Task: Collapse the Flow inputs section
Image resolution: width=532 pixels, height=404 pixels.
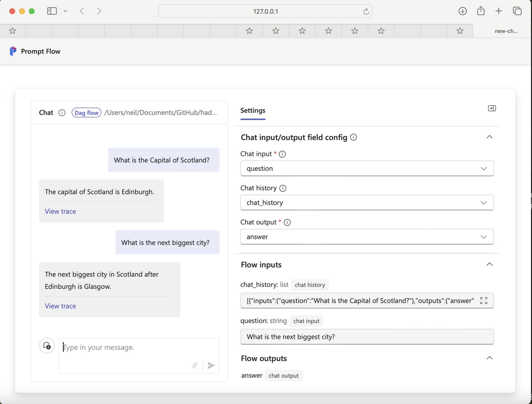Action: (x=489, y=264)
